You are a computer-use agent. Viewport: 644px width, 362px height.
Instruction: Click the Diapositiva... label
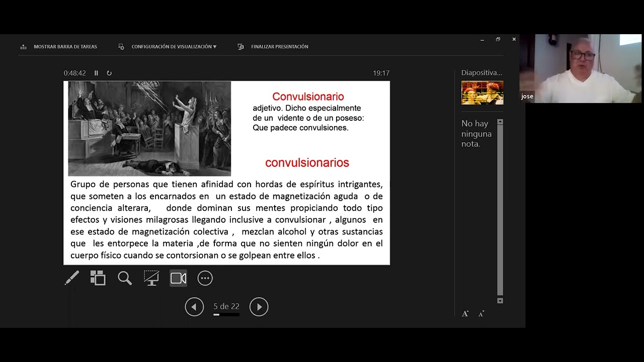click(x=481, y=73)
